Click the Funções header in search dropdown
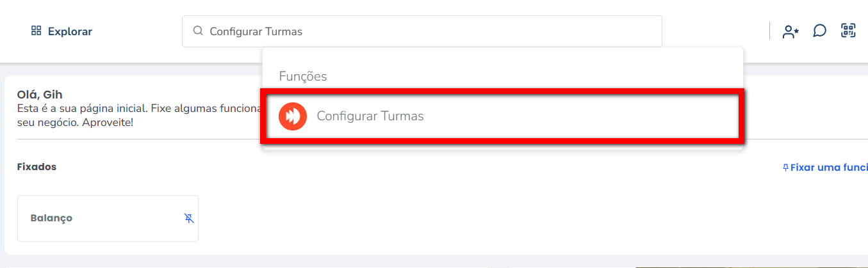This screenshot has width=868, height=268. 303,76
